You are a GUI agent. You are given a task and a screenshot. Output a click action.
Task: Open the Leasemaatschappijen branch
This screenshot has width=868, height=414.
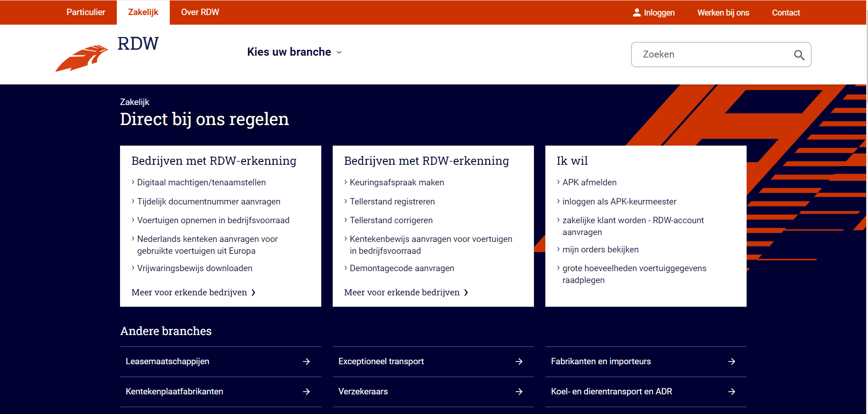coord(220,362)
